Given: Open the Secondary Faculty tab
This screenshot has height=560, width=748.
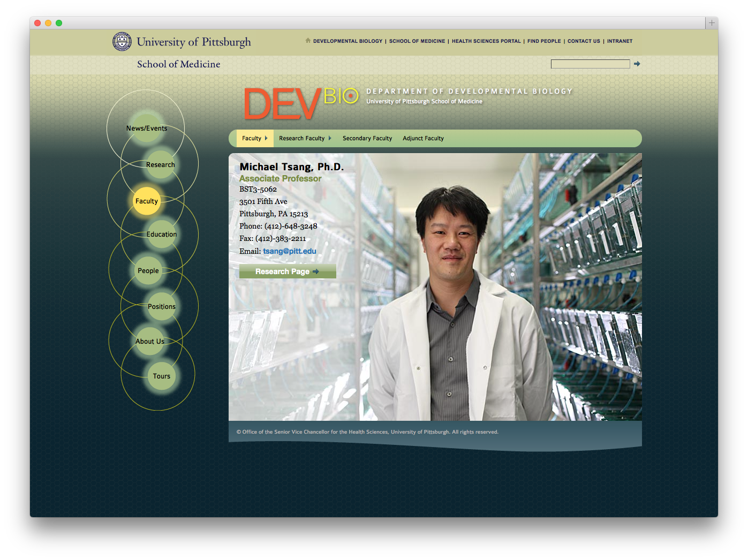Looking at the screenshot, I should [367, 138].
